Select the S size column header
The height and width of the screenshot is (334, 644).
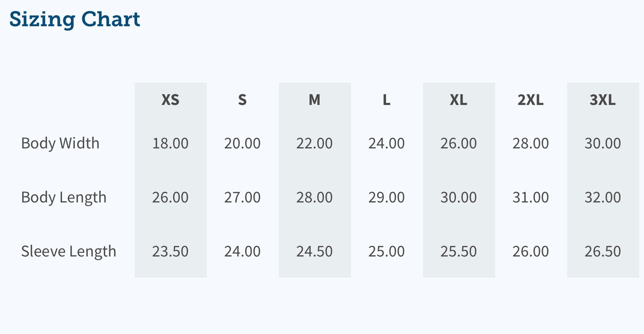[x=242, y=100]
